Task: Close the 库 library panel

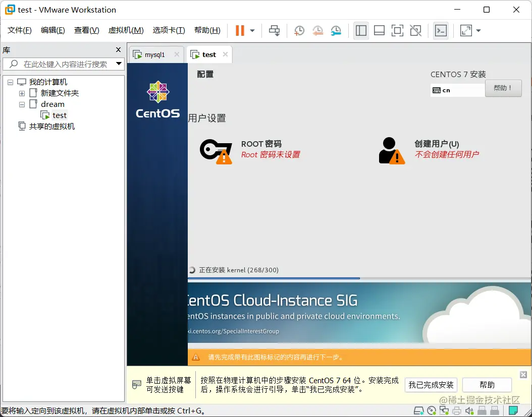Action: coord(119,50)
